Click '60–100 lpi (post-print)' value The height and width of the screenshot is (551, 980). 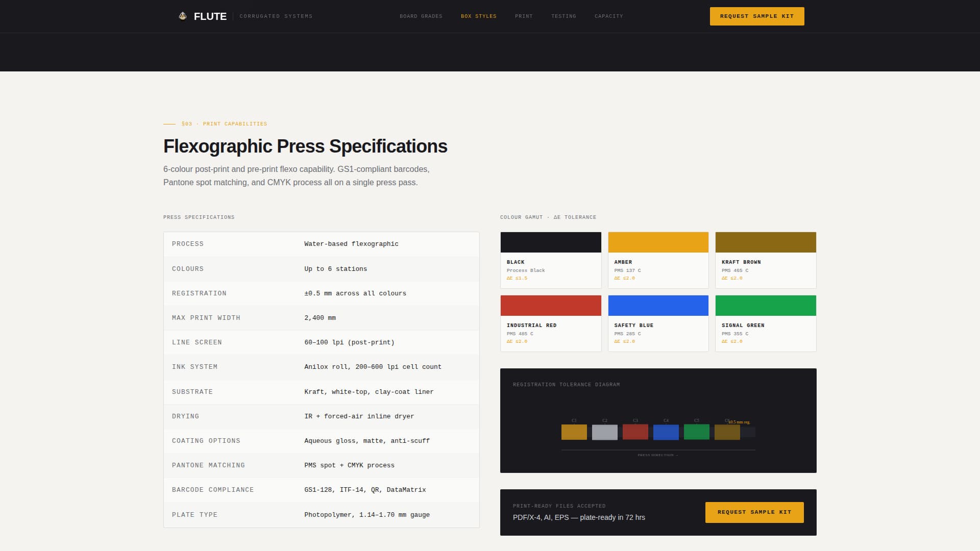click(349, 342)
